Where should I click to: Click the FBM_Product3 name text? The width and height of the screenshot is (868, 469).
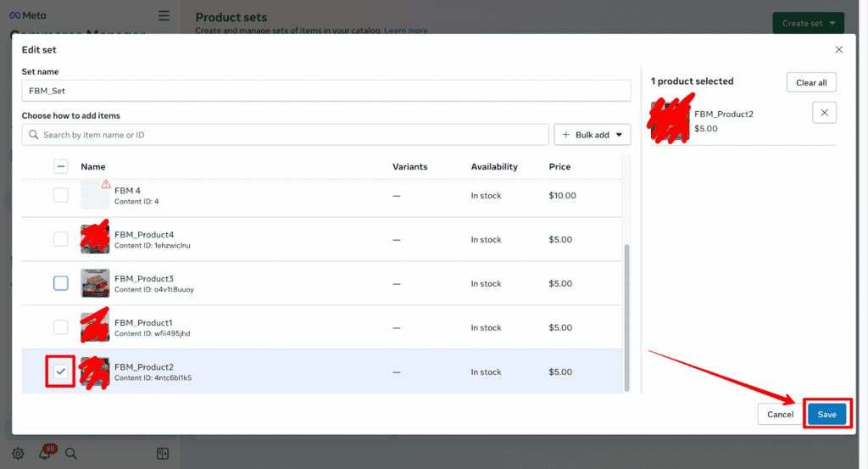tap(144, 278)
